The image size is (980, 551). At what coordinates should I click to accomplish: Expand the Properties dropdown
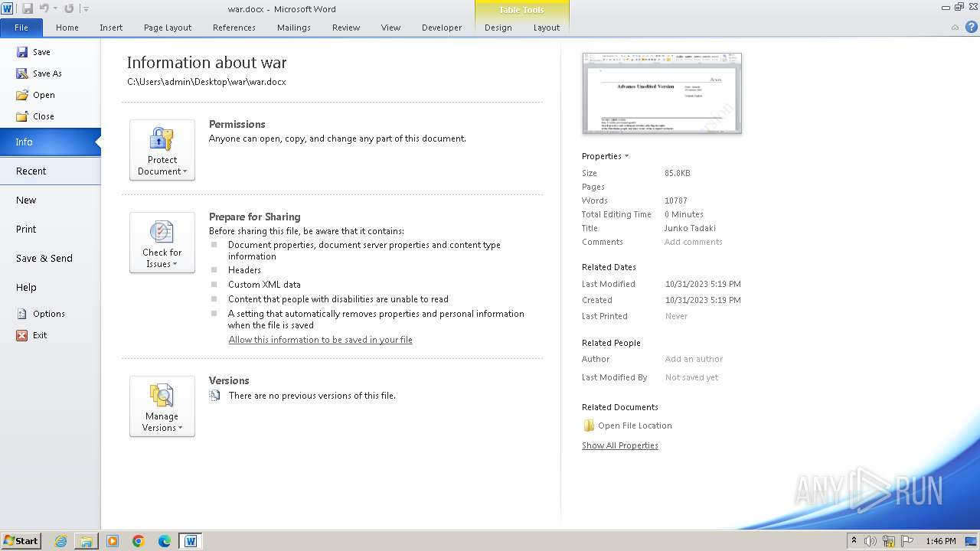click(605, 156)
